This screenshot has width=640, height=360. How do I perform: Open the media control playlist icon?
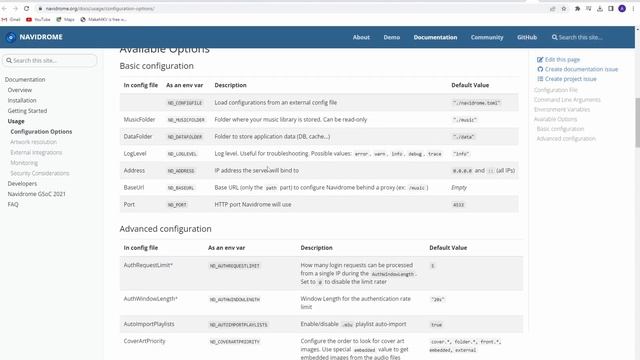tap(589, 9)
